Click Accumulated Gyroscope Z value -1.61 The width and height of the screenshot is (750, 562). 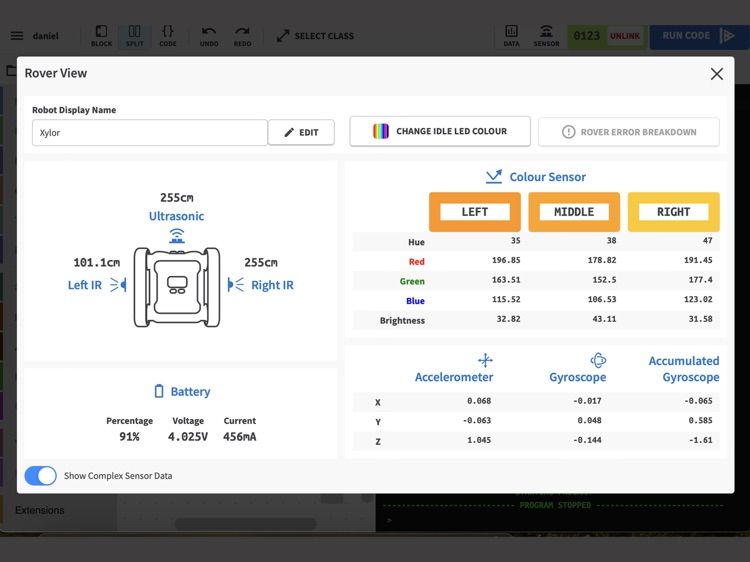point(700,440)
